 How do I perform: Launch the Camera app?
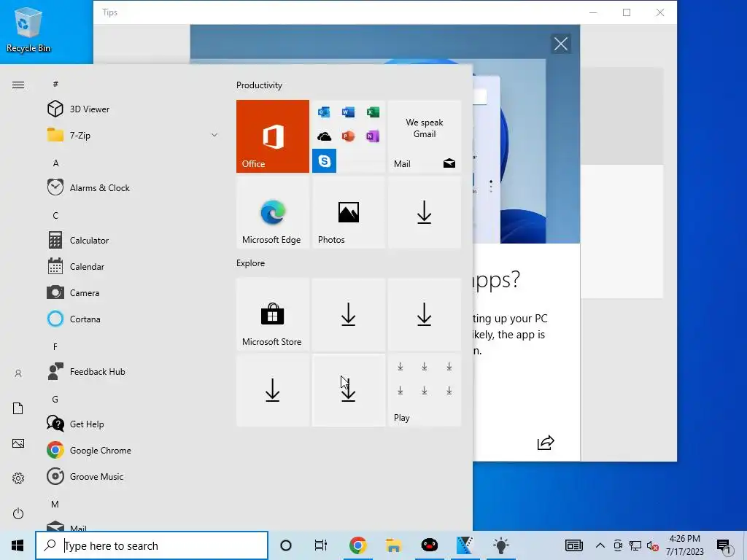click(131, 292)
